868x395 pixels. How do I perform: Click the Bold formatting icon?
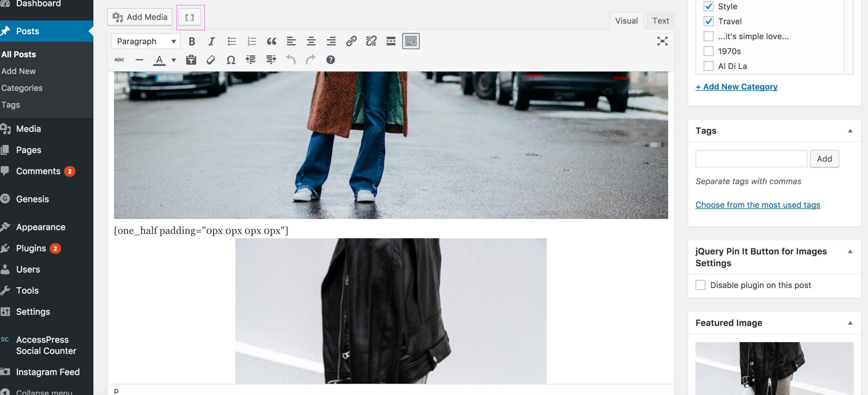[x=192, y=41]
